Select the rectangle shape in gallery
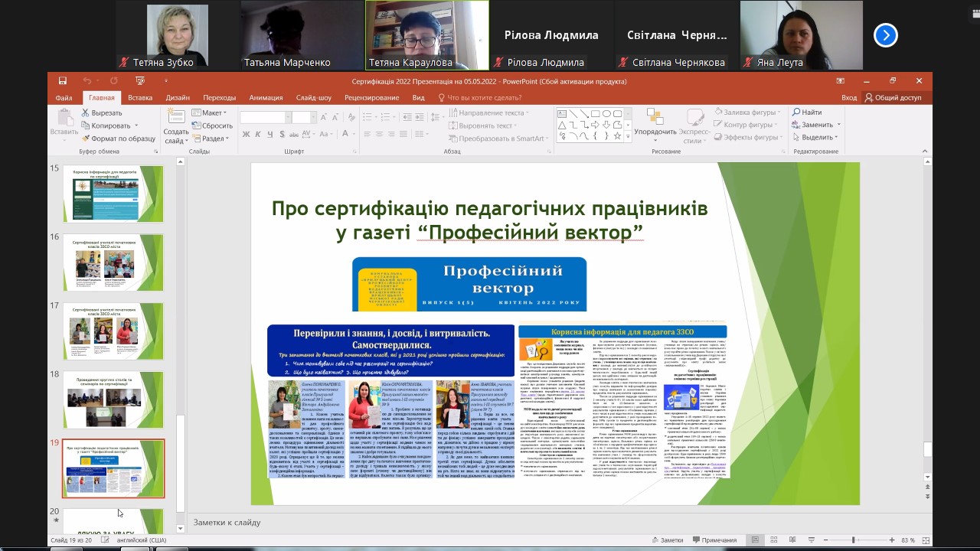Image resolution: width=980 pixels, height=551 pixels. pyautogui.click(x=595, y=113)
